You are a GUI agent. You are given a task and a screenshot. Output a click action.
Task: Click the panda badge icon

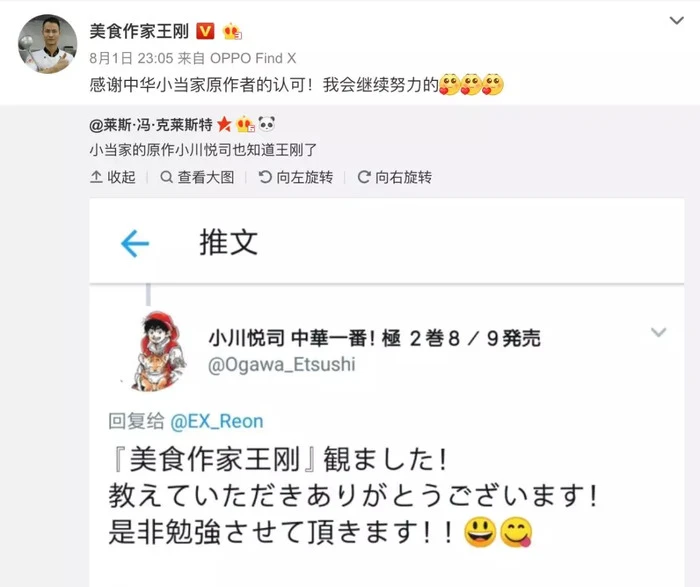click(267, 124)
